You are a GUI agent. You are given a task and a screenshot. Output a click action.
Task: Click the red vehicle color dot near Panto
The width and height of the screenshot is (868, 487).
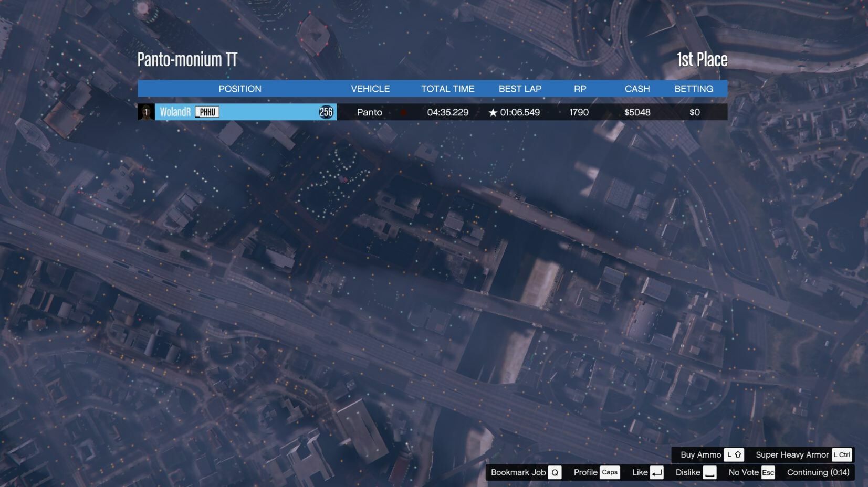[403, 112]
